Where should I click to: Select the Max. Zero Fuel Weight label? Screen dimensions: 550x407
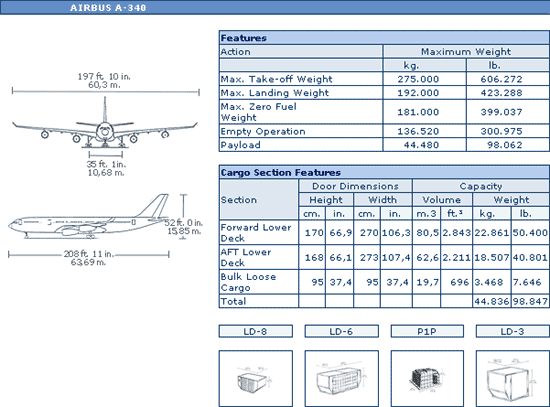point(259,112)
